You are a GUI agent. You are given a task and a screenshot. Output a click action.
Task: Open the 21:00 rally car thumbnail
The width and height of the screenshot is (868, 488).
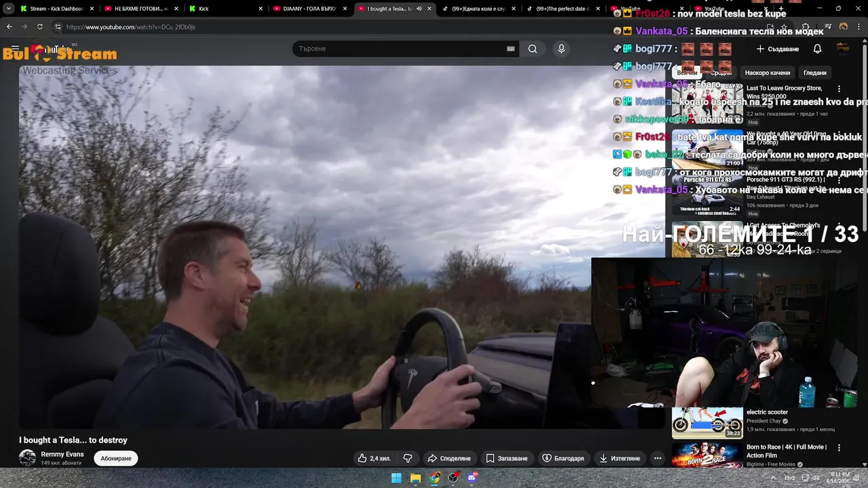coord(707,148)
